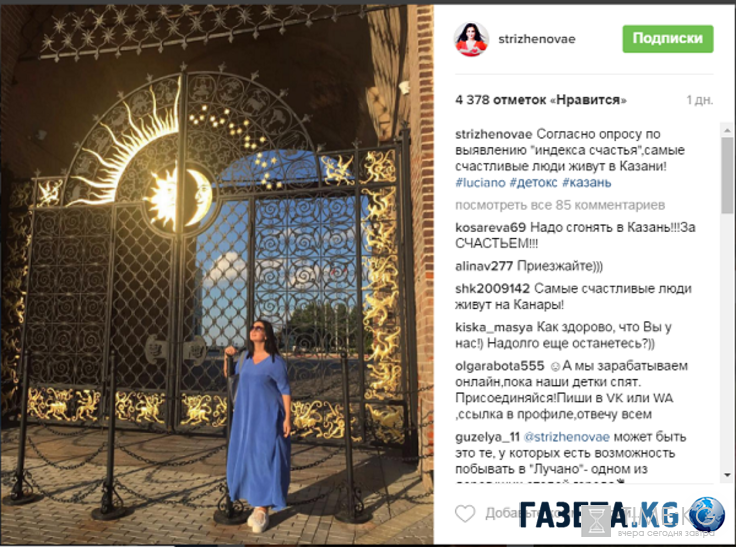Click scrollbar down arrow in comments
This screenshot has width=736, height=547.
[727, 476]
